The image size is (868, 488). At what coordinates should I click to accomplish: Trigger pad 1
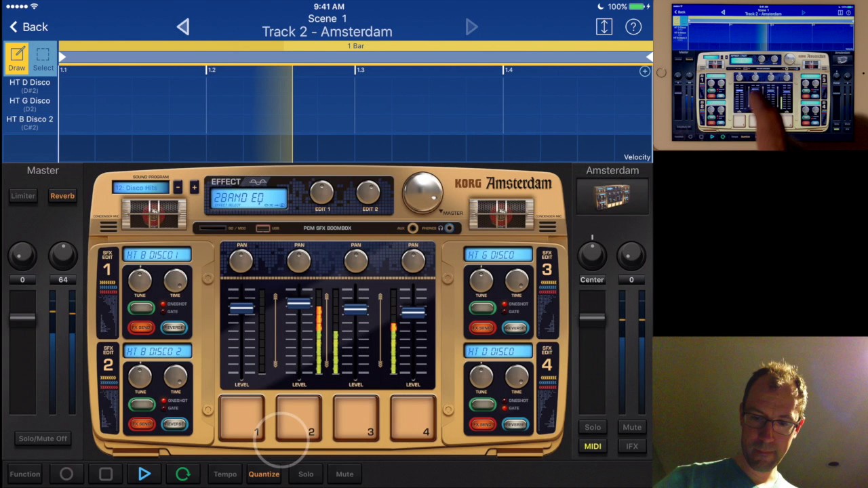tap(241, 418)
